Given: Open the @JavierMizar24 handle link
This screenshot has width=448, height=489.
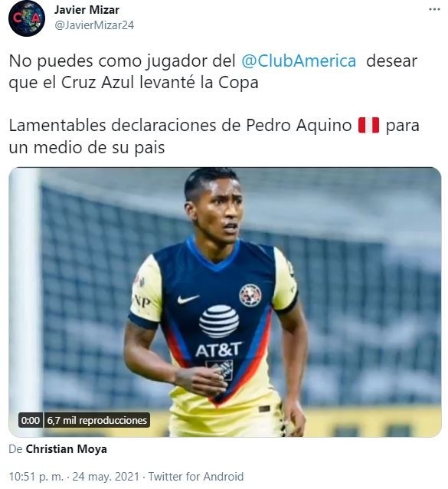Looking at the screenshot, I should [94, 25].
